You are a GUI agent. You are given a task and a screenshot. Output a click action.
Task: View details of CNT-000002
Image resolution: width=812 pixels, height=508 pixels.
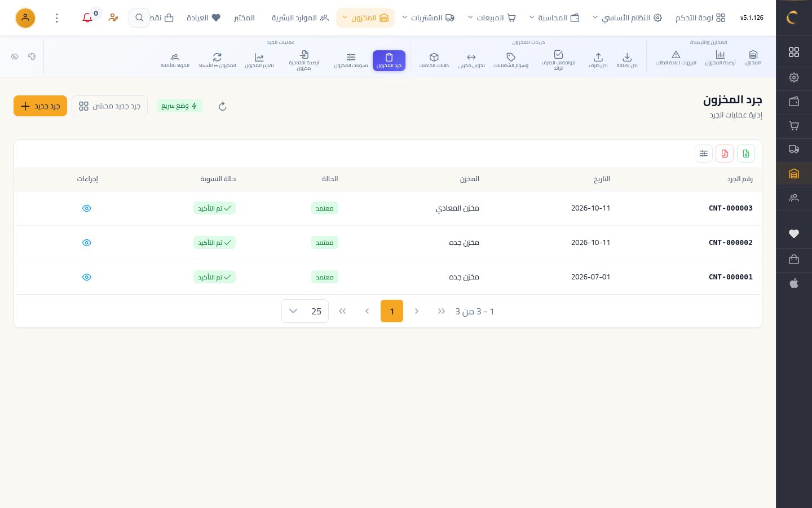click(x=87, y=243)
